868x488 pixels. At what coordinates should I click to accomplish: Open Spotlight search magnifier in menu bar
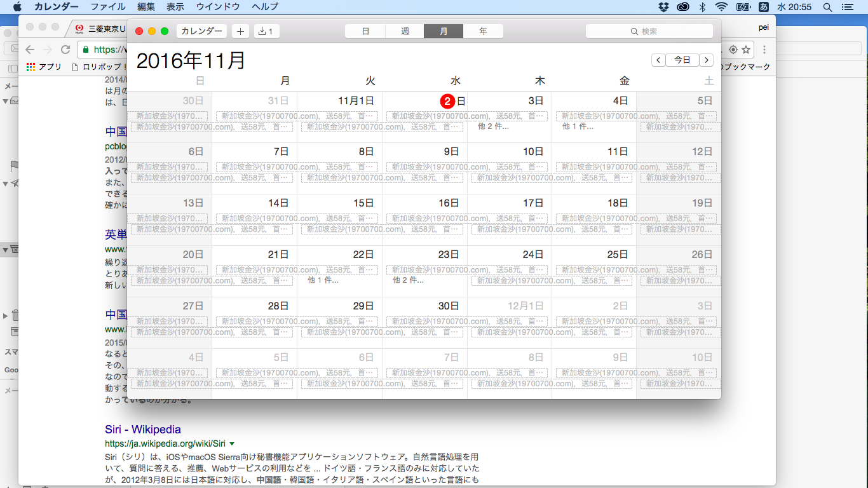pos(827,7)
